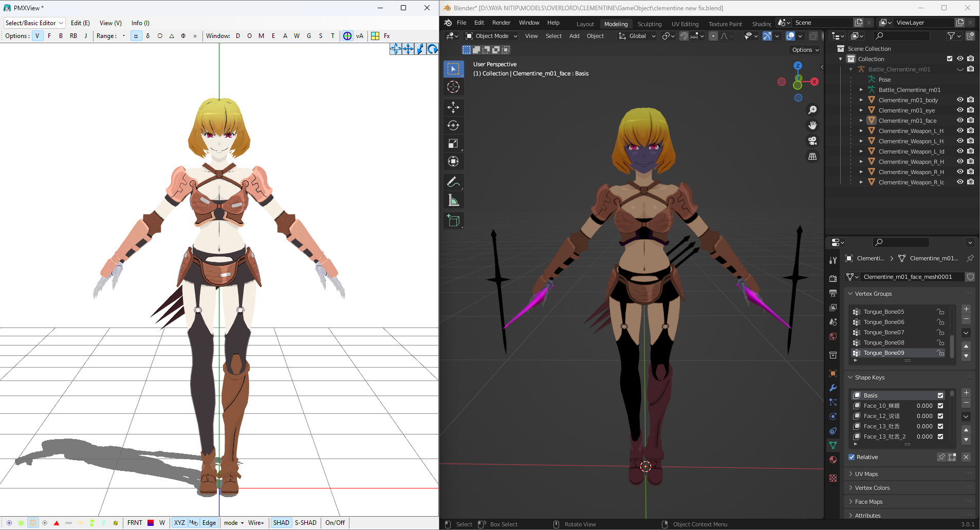
Task: Hide Clementine_m01_eye in viewport
Action: pyautogui.click(x=960, y=110)
